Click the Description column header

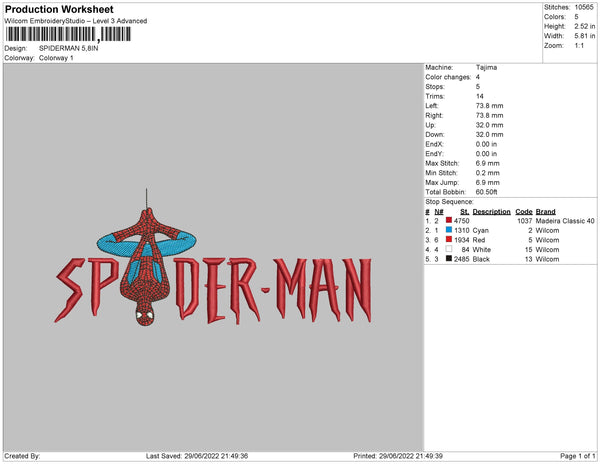click(492, 211)
